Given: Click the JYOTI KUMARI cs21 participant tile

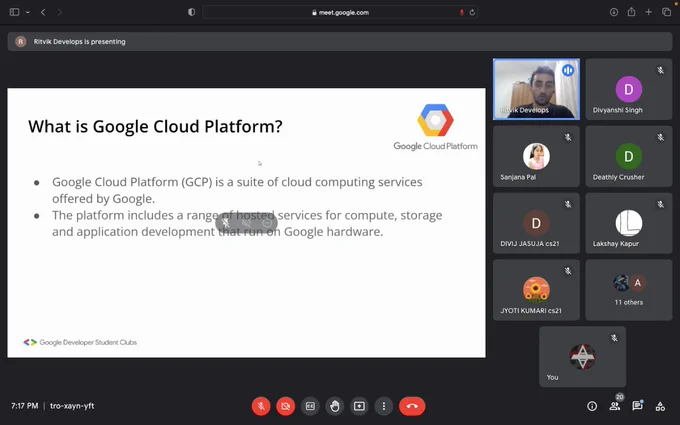Looking at the screenshot, I should coord(536,290).
